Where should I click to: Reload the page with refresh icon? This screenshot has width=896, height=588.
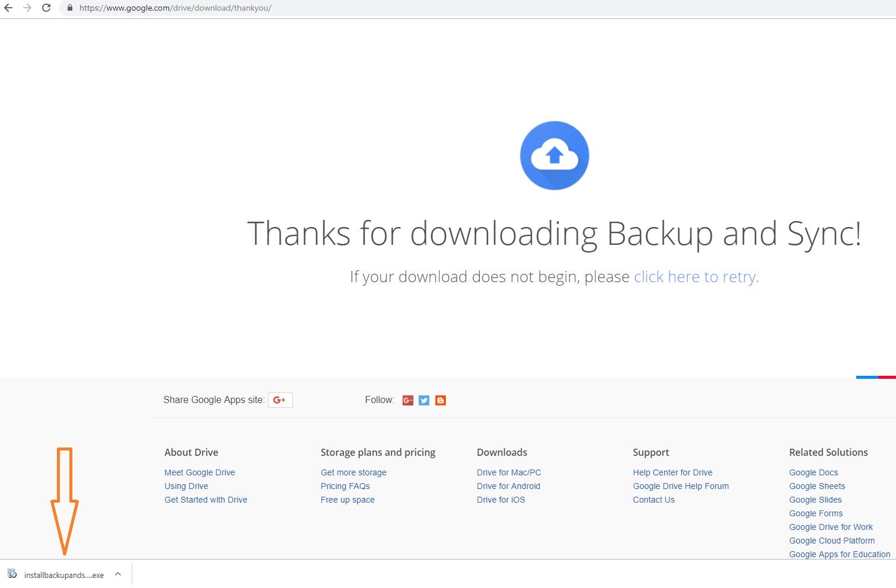(46, 8)
